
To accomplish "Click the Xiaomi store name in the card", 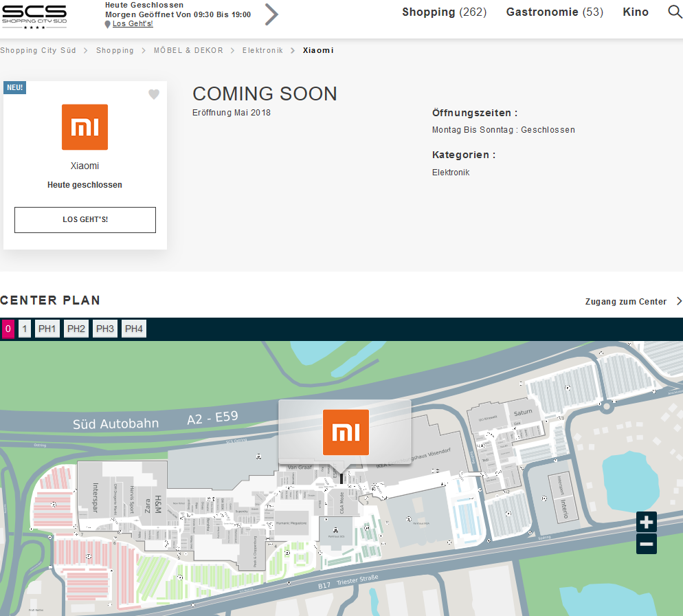I will coord(85,166).
